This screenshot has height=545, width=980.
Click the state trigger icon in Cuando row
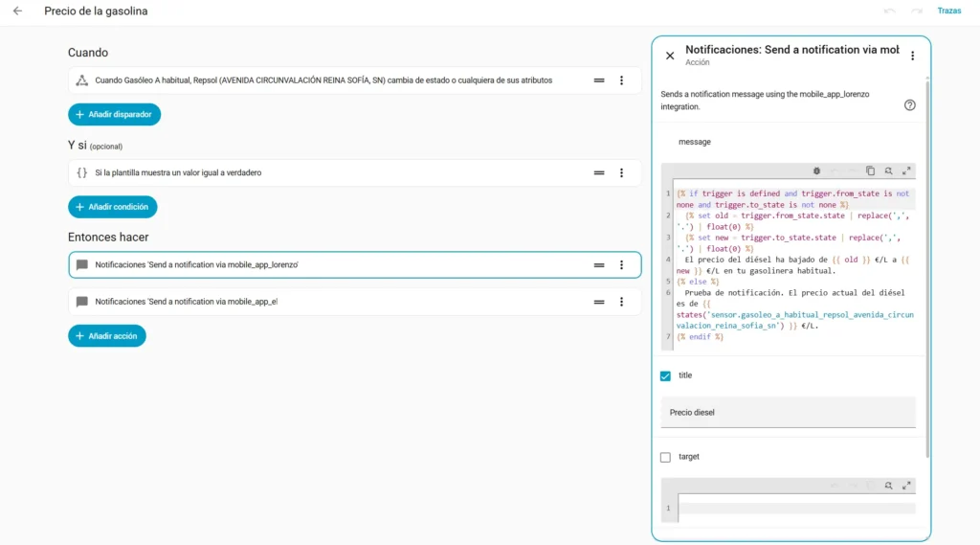pyautogui.click(x=82, y=80)
